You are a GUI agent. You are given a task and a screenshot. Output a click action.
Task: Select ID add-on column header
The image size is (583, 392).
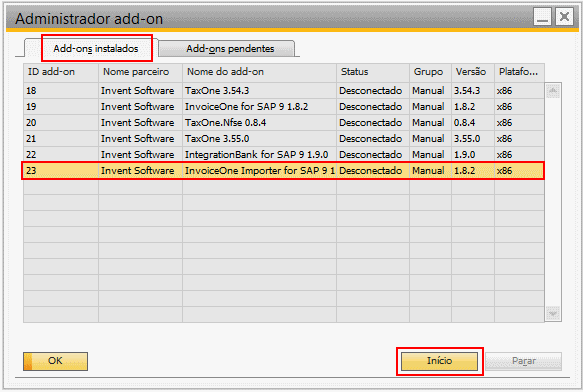click(x=61, y=72)
